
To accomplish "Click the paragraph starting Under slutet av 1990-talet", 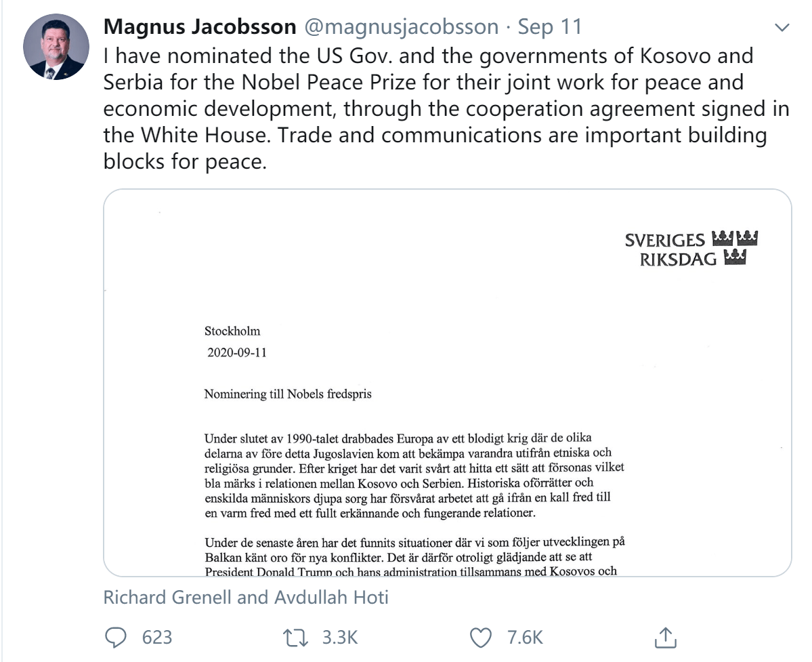I will 414,476.
